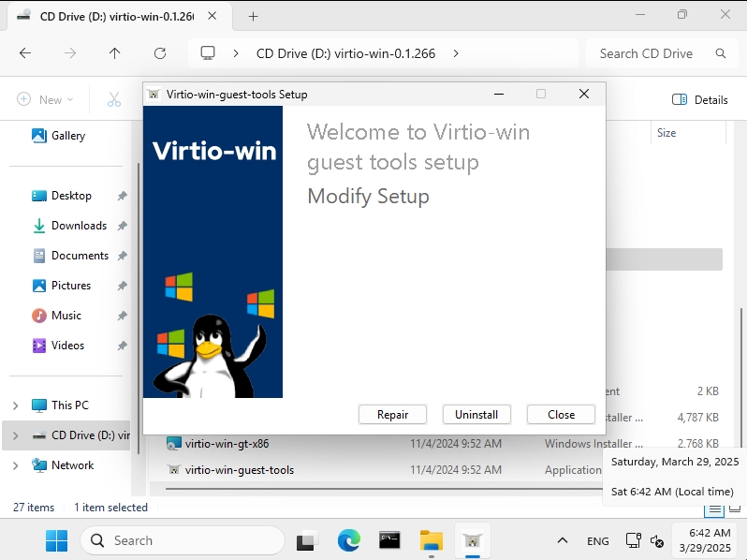Viewport: 747px width, 560px height.
Task: Open Task View from taskbar
Action: coord(305,541)
